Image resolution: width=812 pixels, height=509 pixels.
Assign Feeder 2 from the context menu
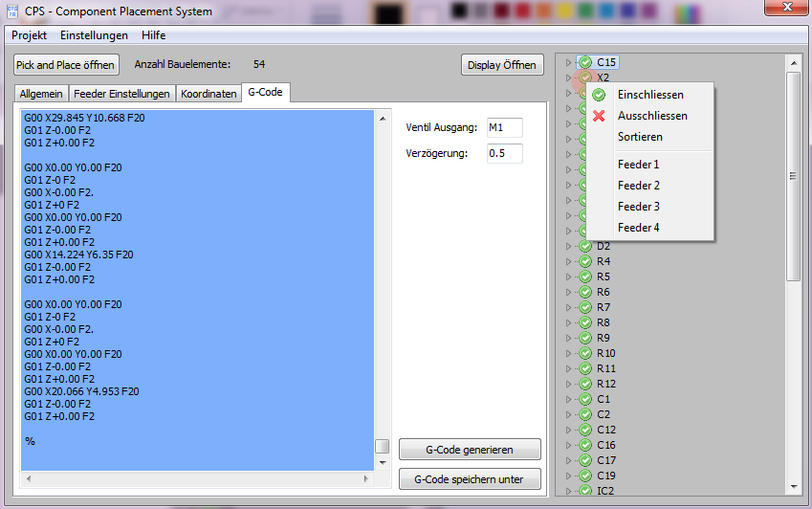pos(650,186)
